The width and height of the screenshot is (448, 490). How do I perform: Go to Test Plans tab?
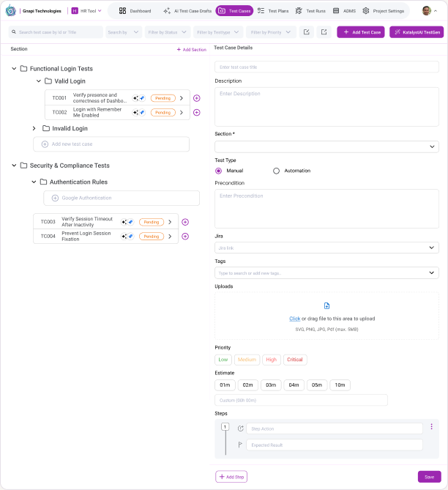point(273,11)
